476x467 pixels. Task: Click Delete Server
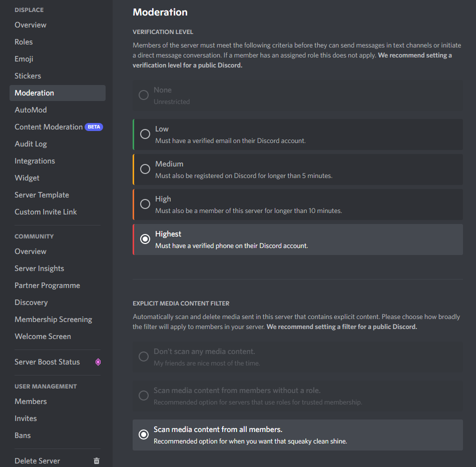pyautogui.click(x=38, y=460)
